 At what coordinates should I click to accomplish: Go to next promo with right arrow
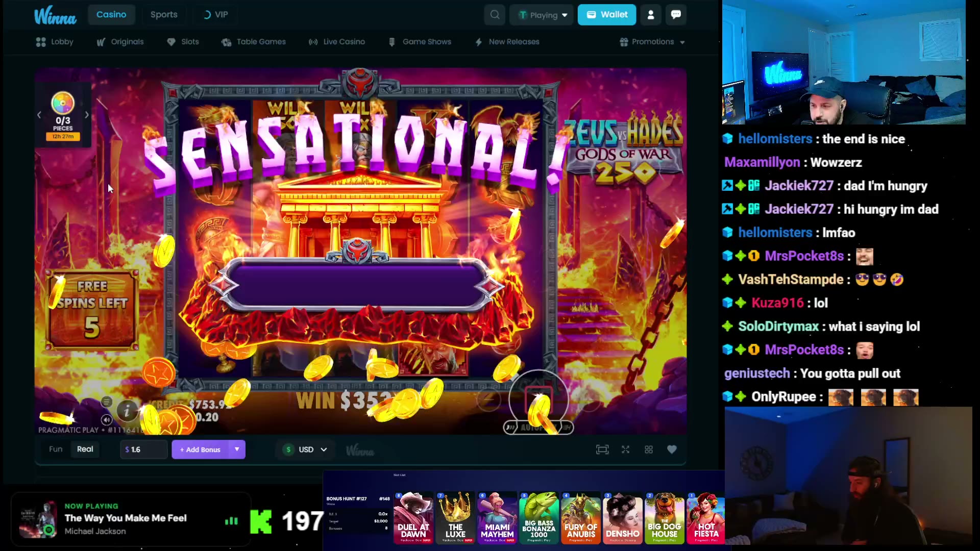click(87, 115)
